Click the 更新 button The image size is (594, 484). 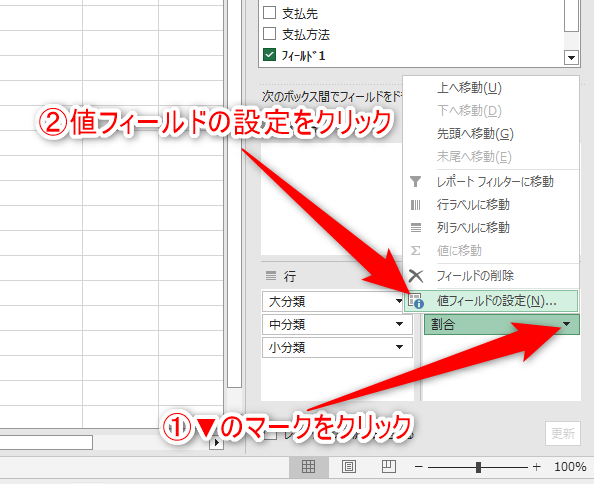(x=563, y=433)
